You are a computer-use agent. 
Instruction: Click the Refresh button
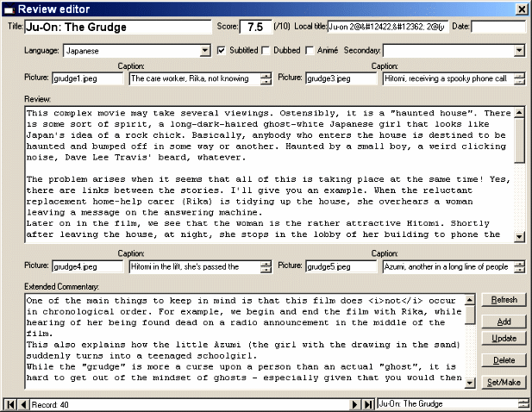coord(504,300)
